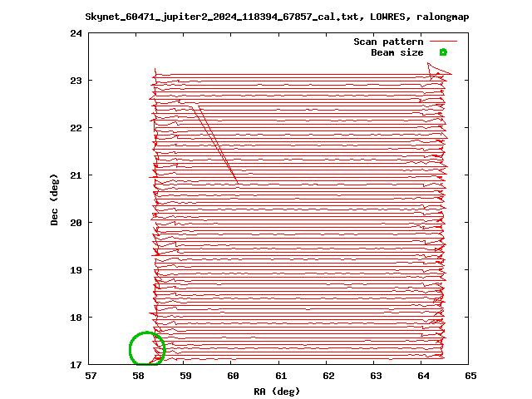Image resolution: width=532 pixels, height=399 pixels.
Task: Click the green beam size legend marker
Action: tap(443, 52)
